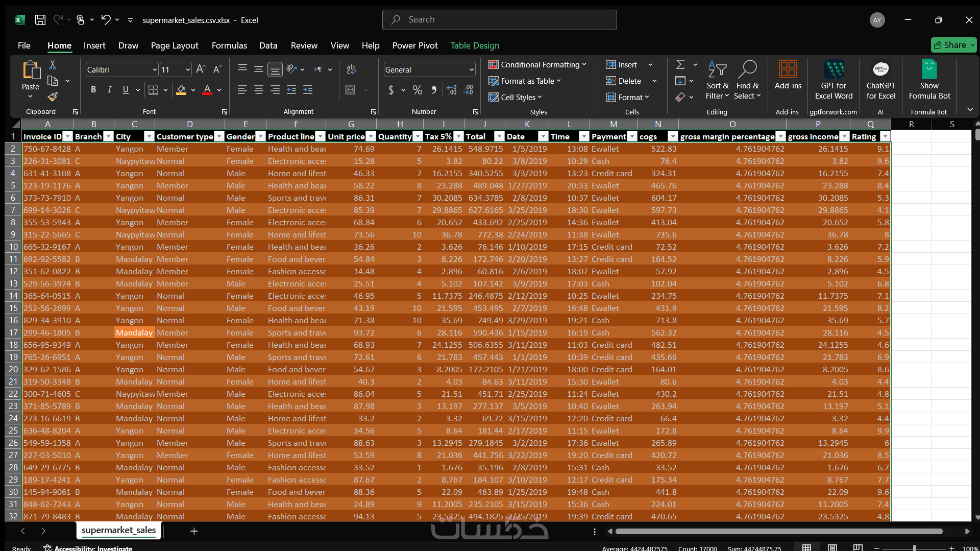Apply Conditional Formatting

point(538,64)
